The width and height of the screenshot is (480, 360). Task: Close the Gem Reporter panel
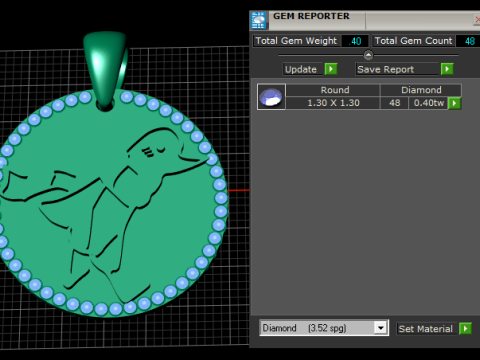point(477,20)
